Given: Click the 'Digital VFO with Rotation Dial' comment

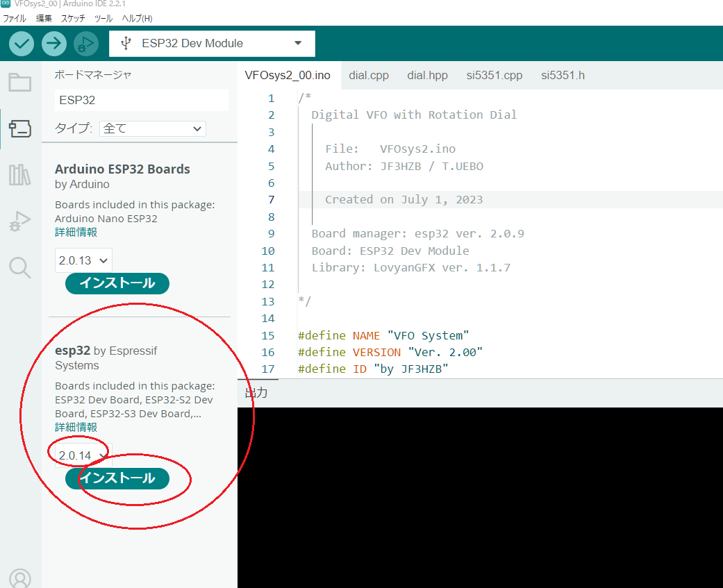Looking at the screenshot, I should click(414, 115).
